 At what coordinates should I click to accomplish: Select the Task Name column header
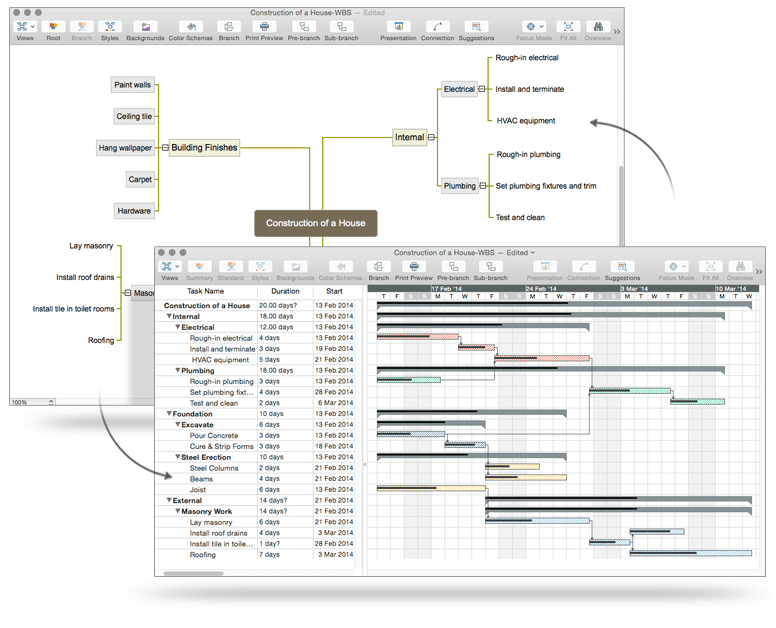(206, 291)
